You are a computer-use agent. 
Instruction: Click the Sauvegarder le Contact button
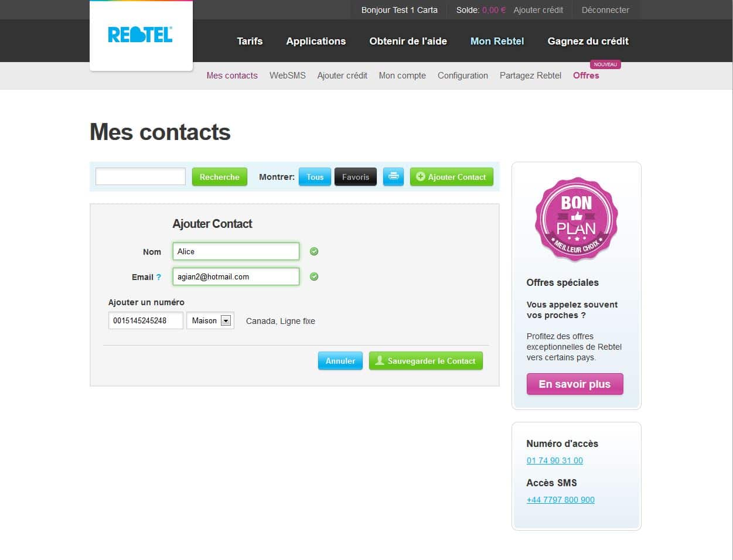426,361
